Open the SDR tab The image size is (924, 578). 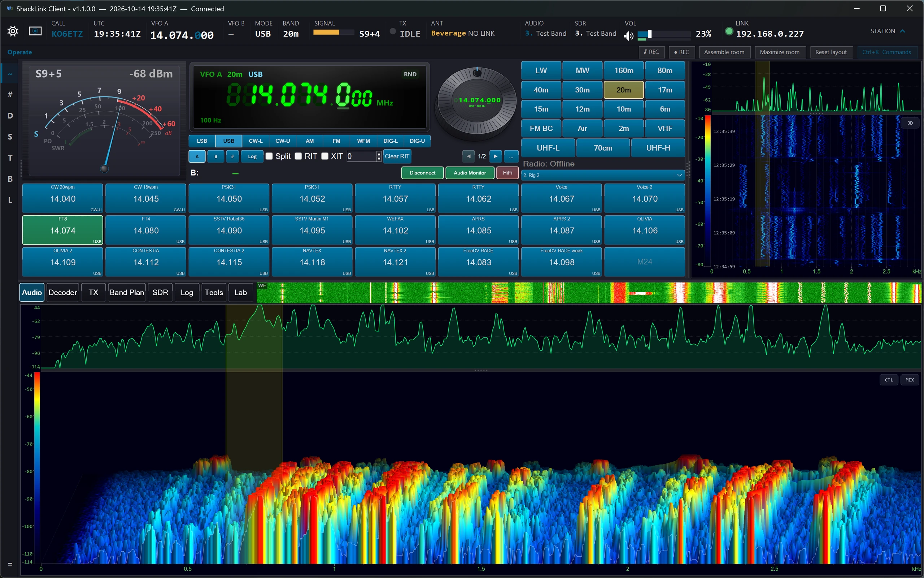[160, 293]
